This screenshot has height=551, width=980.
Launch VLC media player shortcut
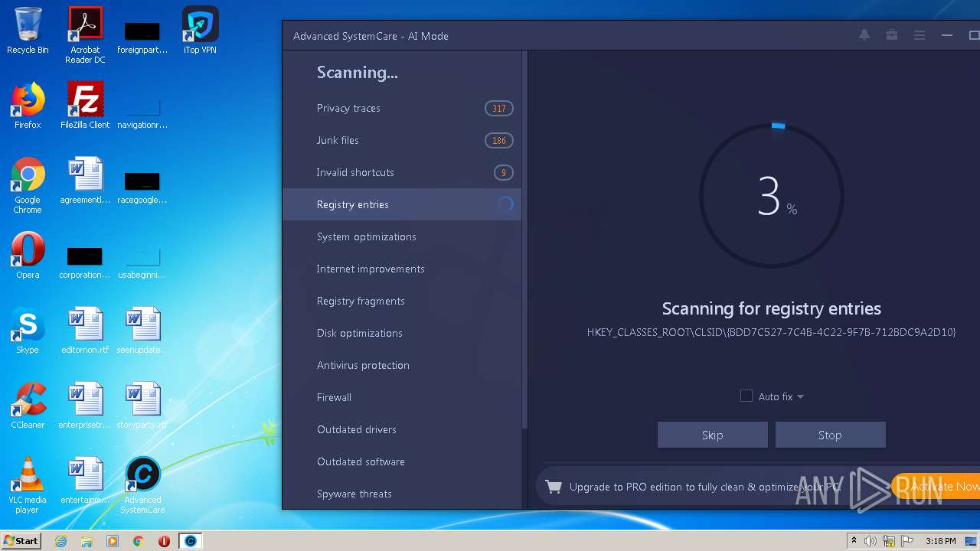click(x=28, y=485)
